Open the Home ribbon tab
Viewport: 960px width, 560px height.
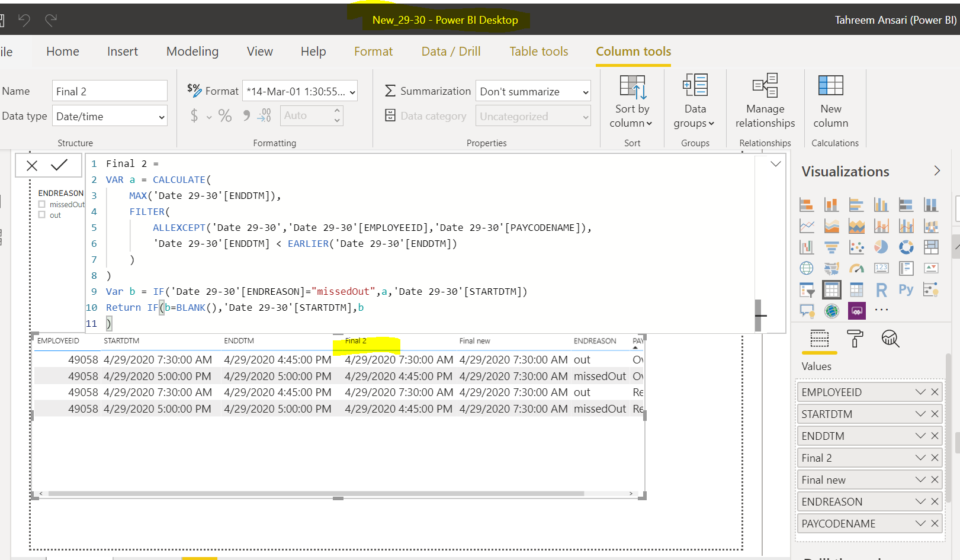click(62, 52)
